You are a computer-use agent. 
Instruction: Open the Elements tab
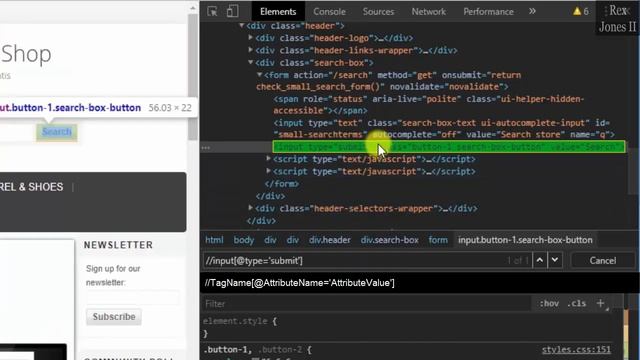point(278,11)
